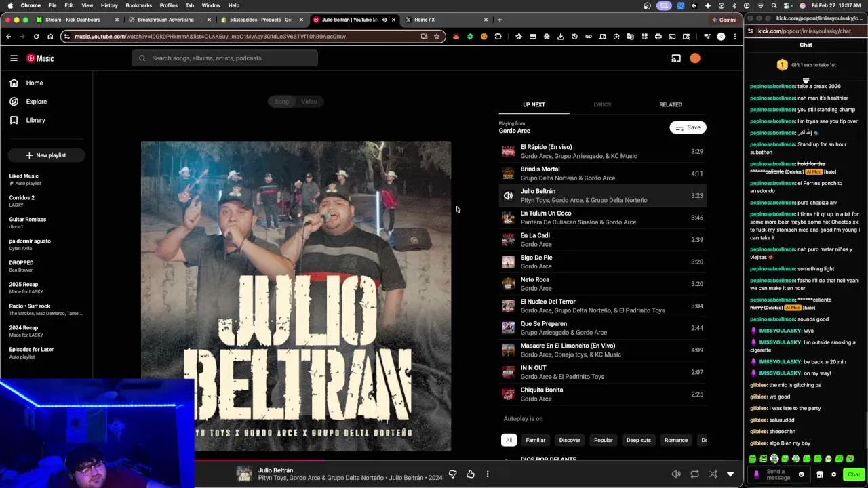The height and width of the screenshot is (488, 868).
Task: Open Kick chat settings gear
Action: (833, 474)
